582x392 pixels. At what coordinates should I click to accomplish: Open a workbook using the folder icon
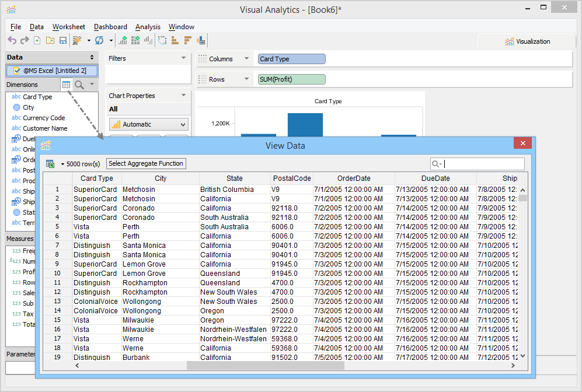pyautogui.click(x=50, y=40)
